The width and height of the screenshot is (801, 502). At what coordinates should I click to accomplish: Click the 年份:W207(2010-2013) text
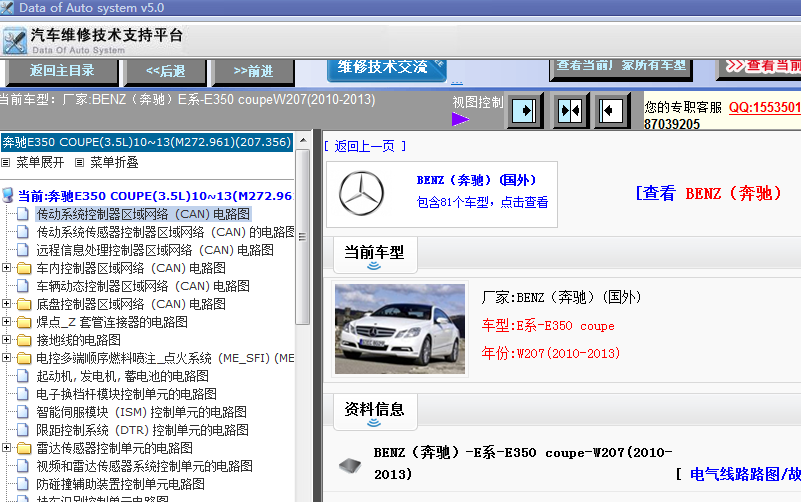(551, 353)
